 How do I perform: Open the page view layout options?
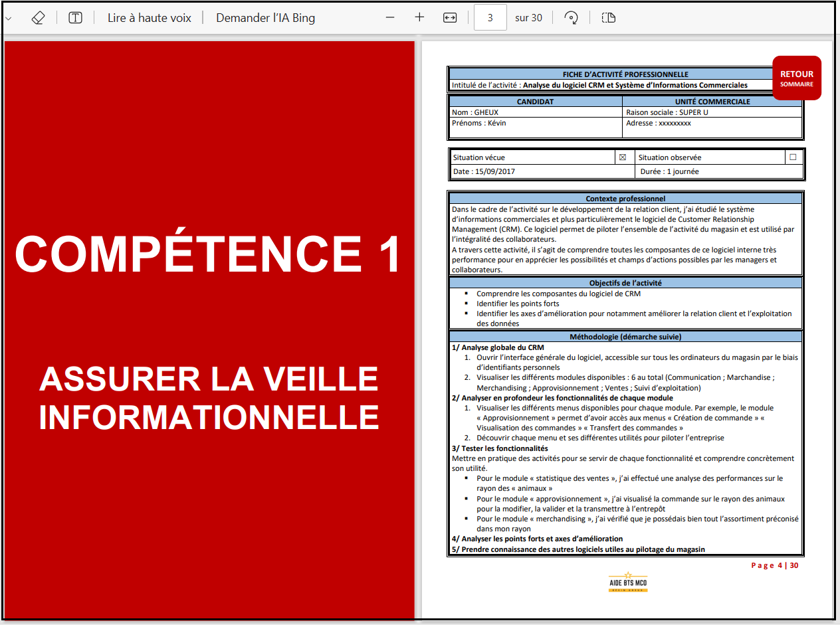(608, 17)
